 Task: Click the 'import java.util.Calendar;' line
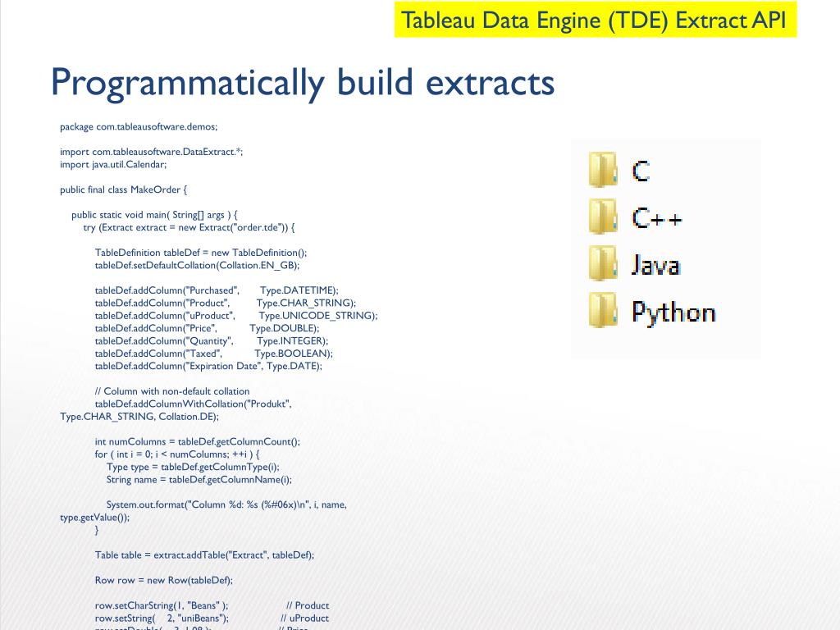(x=113, y=164)
